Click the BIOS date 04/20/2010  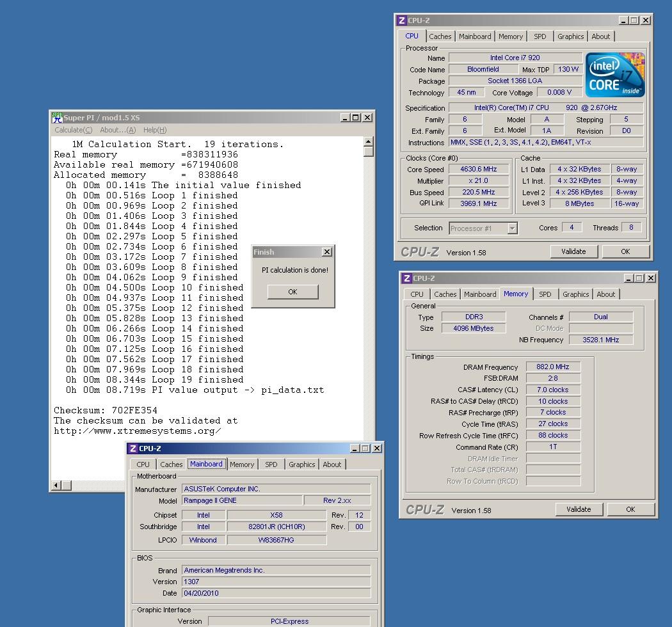pos(276,594)
